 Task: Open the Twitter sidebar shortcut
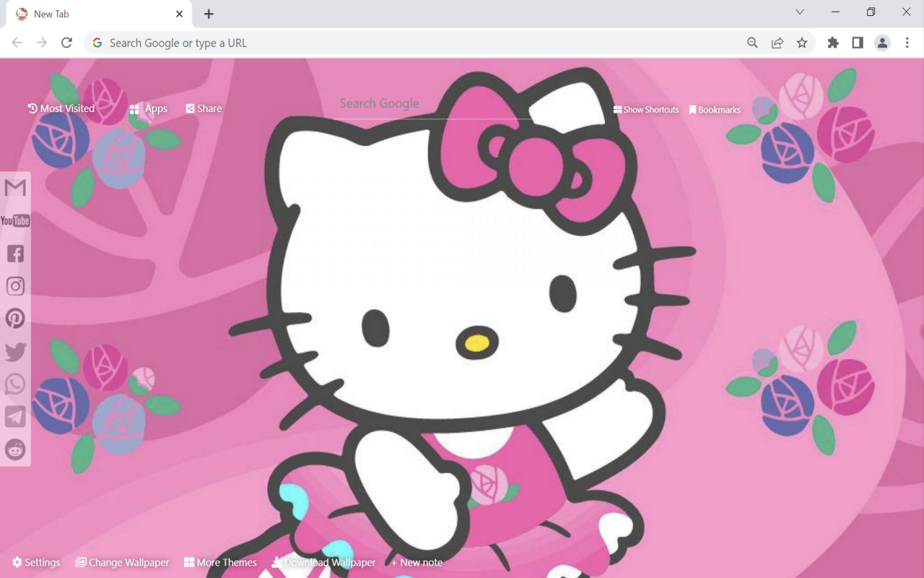tap(15, 352)
